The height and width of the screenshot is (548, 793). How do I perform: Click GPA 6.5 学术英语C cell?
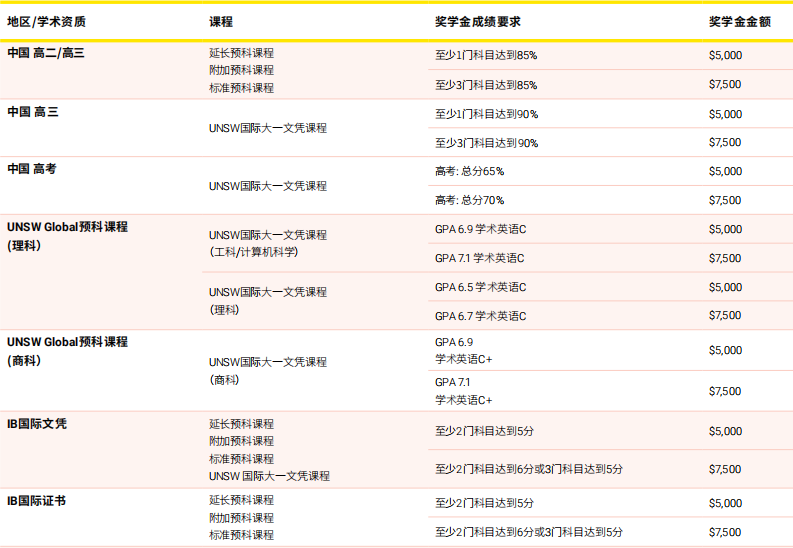480,287
